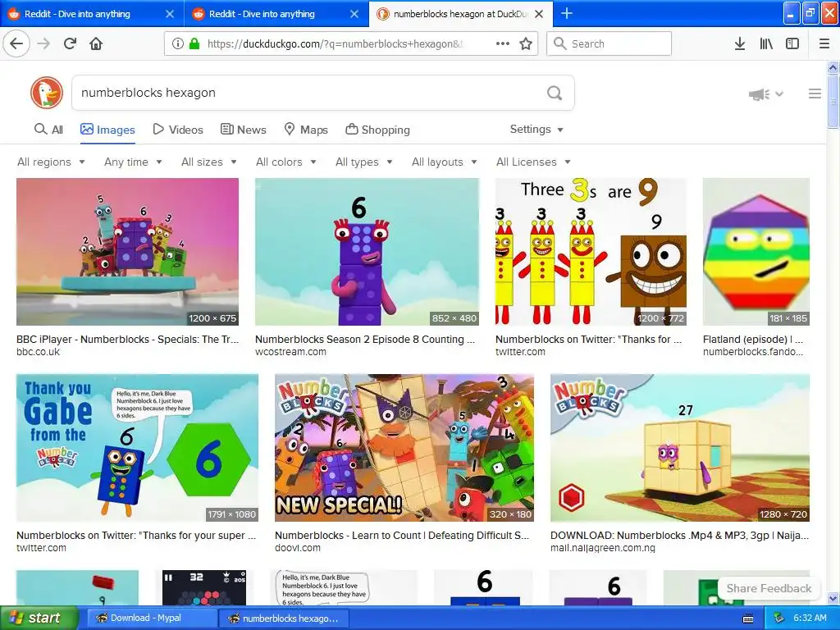Close the numberblocks hexagon tab
Viewport: 840px width, 630px height.
(x=539, y=14)
